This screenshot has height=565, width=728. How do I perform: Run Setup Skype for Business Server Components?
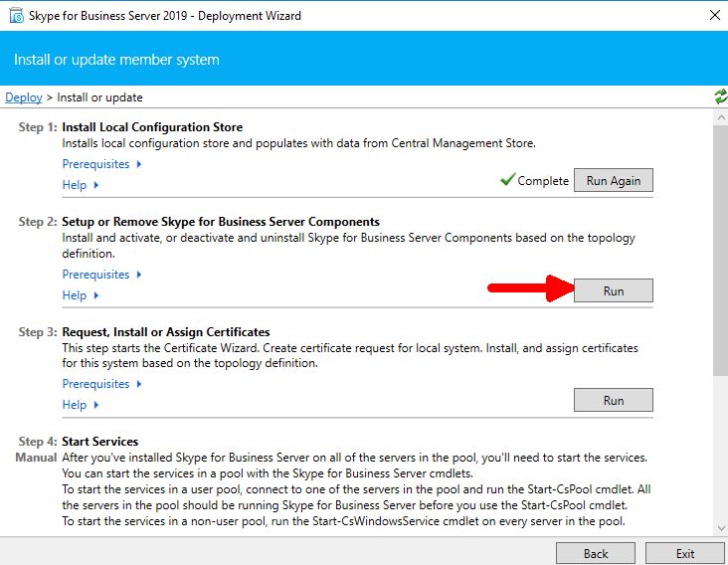tap(614, 290)
